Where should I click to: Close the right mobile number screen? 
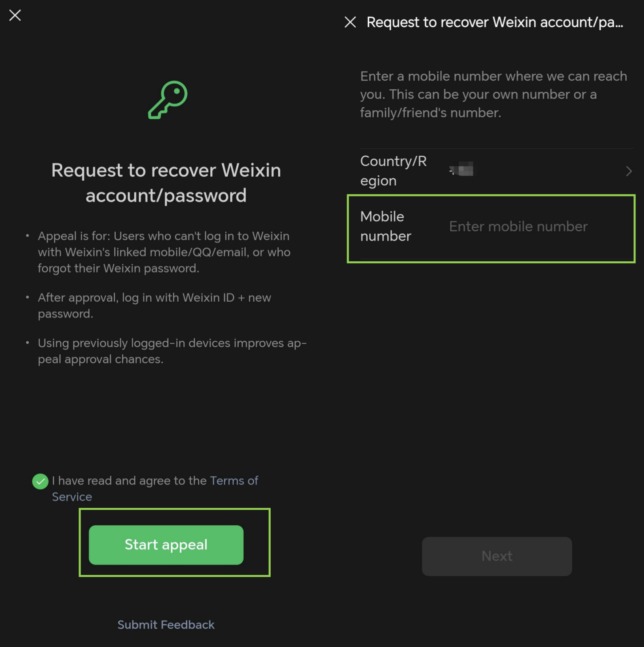pos(350,22)
